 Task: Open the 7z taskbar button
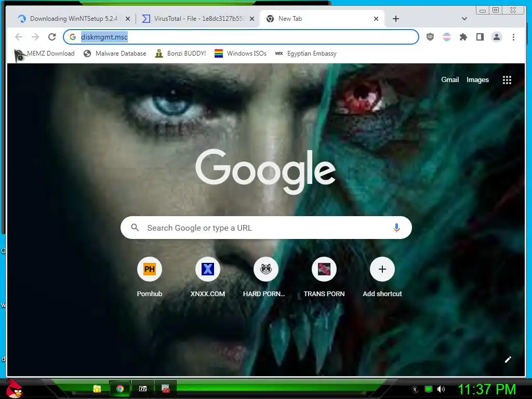point(143,389)
